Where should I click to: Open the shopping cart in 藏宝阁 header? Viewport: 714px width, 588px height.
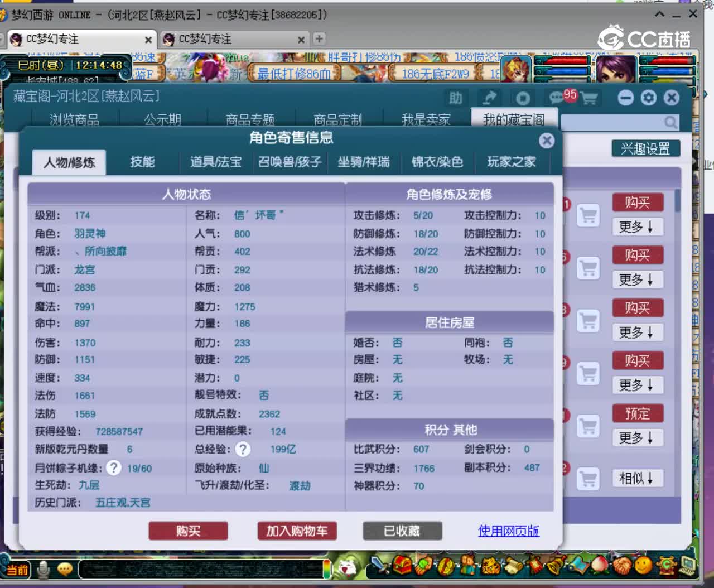(590, 98)
